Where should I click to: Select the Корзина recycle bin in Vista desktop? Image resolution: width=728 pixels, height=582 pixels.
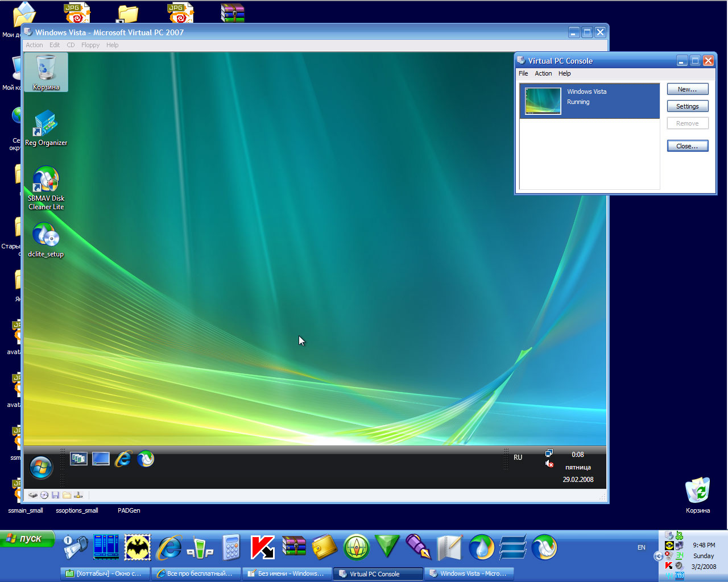46,72
